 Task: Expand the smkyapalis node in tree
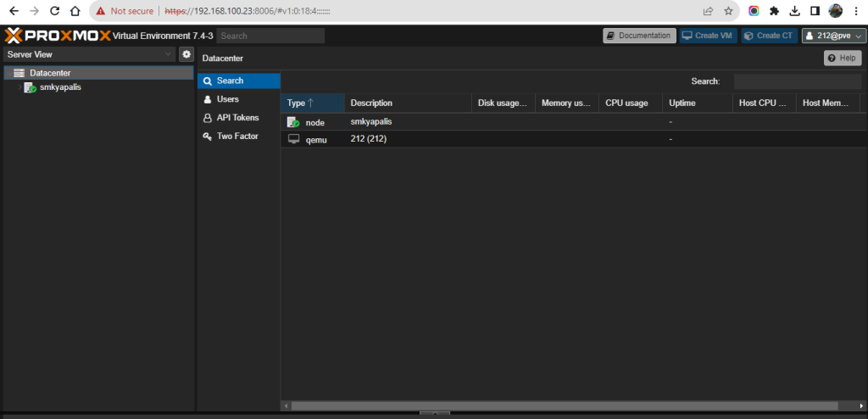tap(19, 87)
